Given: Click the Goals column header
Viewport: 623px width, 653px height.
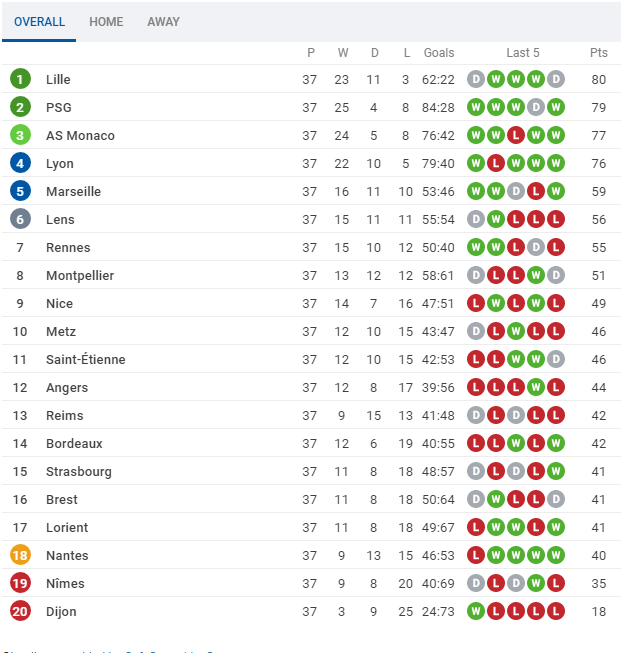Looking at the screenshot, I should coord(438,53).
